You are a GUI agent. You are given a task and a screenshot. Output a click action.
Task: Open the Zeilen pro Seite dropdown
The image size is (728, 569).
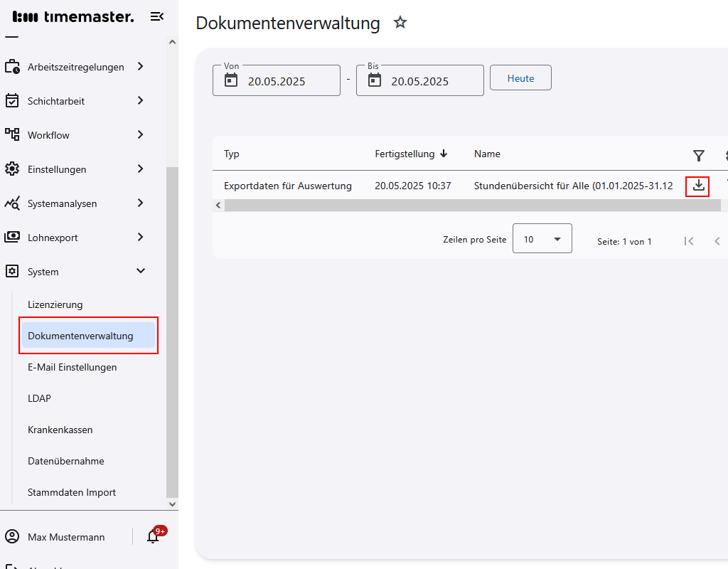tap(542, 238)
